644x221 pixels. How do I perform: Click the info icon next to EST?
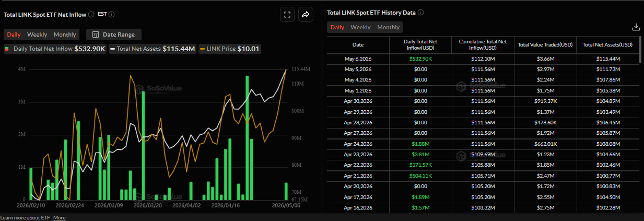pos(111,15)
